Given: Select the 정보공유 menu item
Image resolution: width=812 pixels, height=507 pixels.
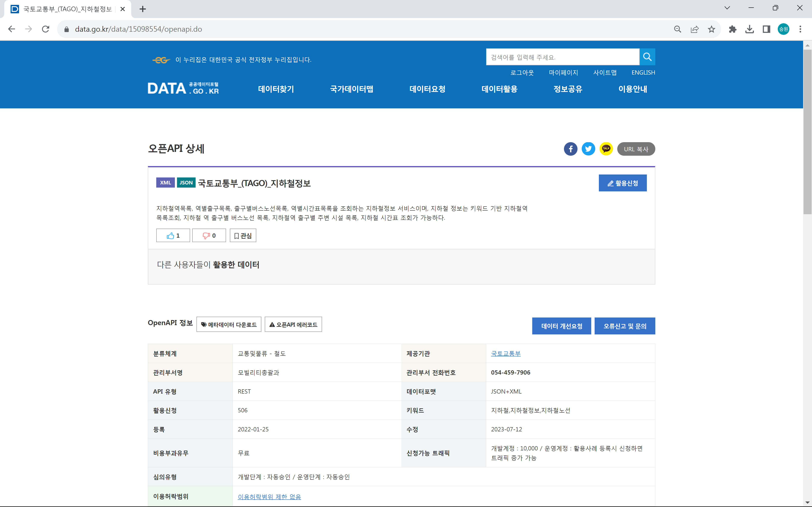Looking at the screenshot, I should click(x=568, y=89).
